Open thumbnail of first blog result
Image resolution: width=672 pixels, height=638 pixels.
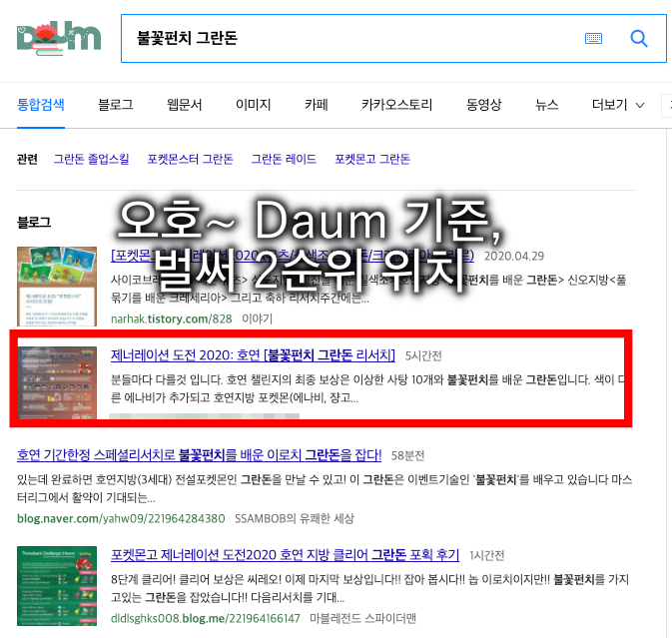(57, 287)
